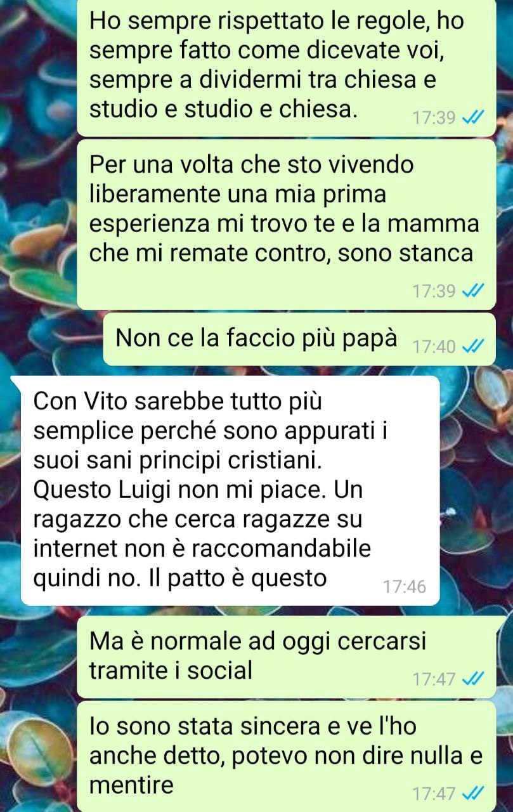The image size is (513, 812).
Task: Tap the 'Ma è normale ad oggi cercarsi' bubble
Action: coord(286,657)
